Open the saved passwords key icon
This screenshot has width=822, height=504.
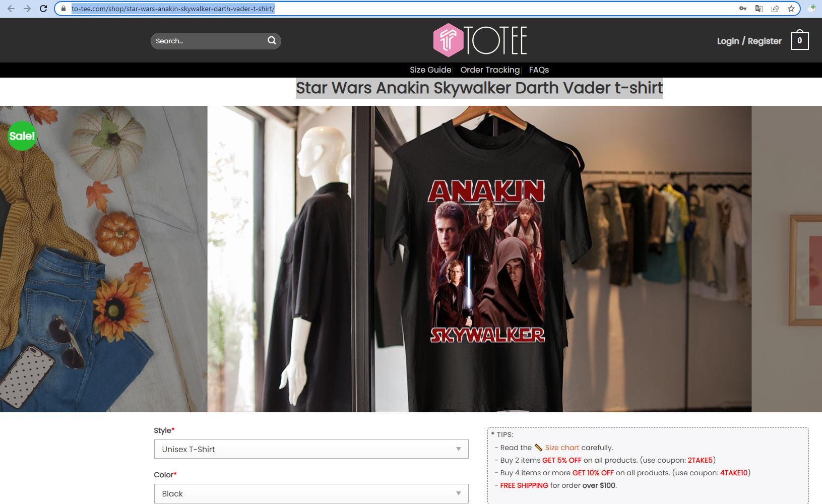tap(743, 9)
